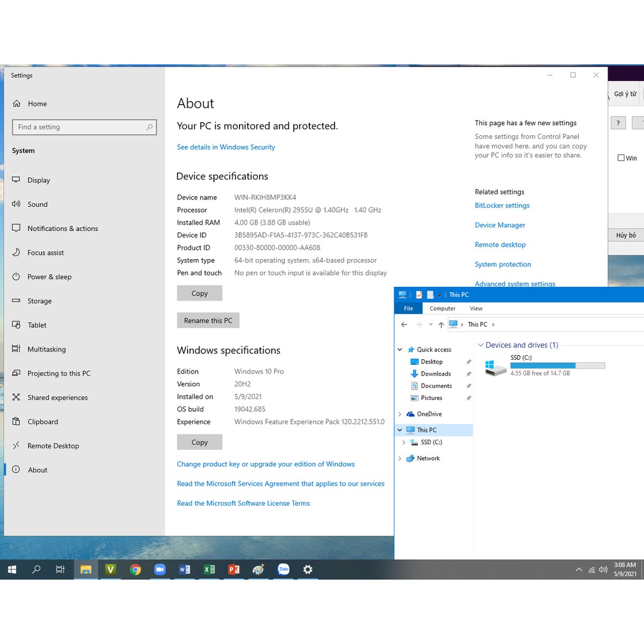Open Excel from the taskbar
Viewport: 644px width, 644px height.
click(209, 570)
